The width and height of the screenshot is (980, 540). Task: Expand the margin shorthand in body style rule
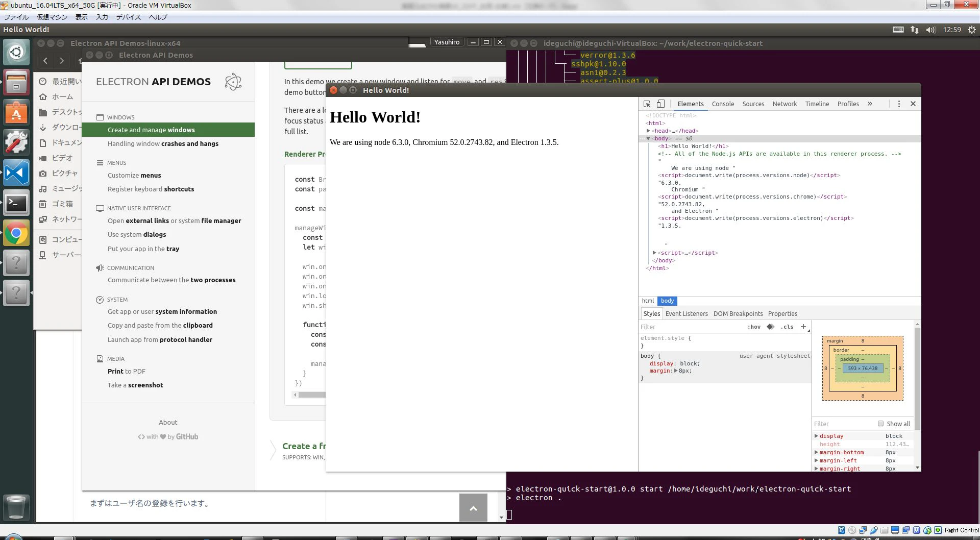676,371
